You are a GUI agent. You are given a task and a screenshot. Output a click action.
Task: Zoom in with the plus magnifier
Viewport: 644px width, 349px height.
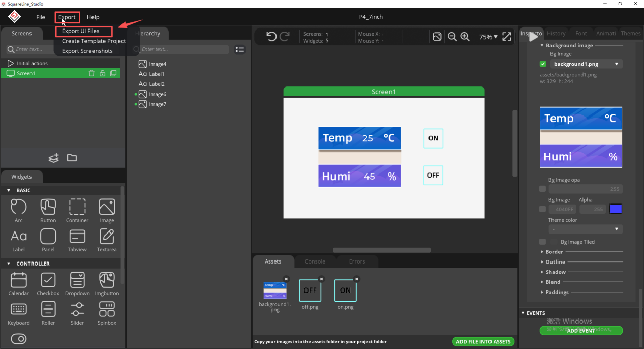click(465, 37)
